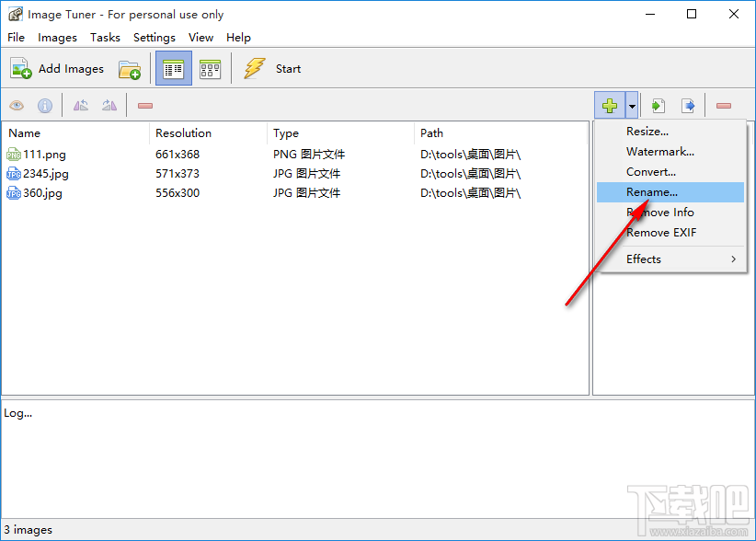Open the Images menu
The height and width of the screenshot is (541, 756).
57,38
